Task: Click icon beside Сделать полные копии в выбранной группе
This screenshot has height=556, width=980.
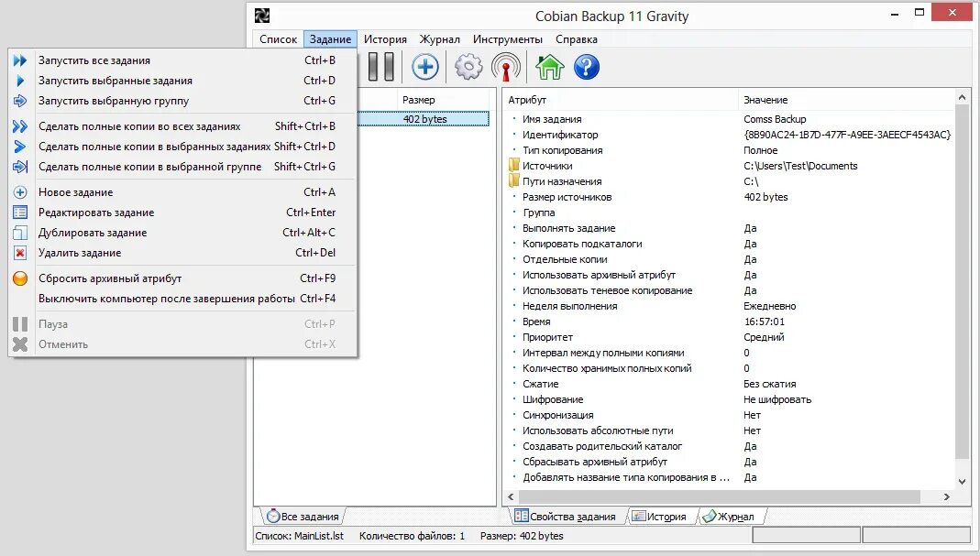Action: coord(20,166)
